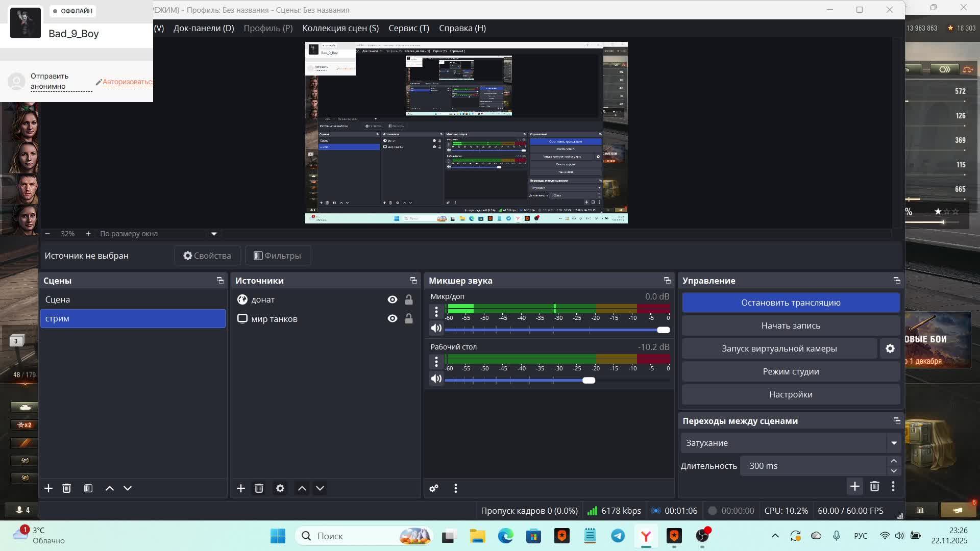The image size is (980, 551).
Task: Adjust the Рабочий стол volume slider
Action: pyautogui.click(x=589, y=380)
